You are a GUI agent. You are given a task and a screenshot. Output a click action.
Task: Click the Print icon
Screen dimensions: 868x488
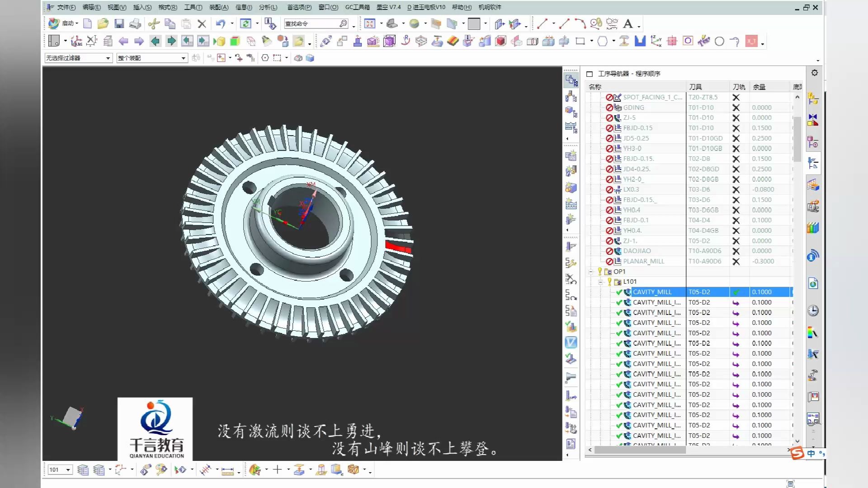(135, 23)
